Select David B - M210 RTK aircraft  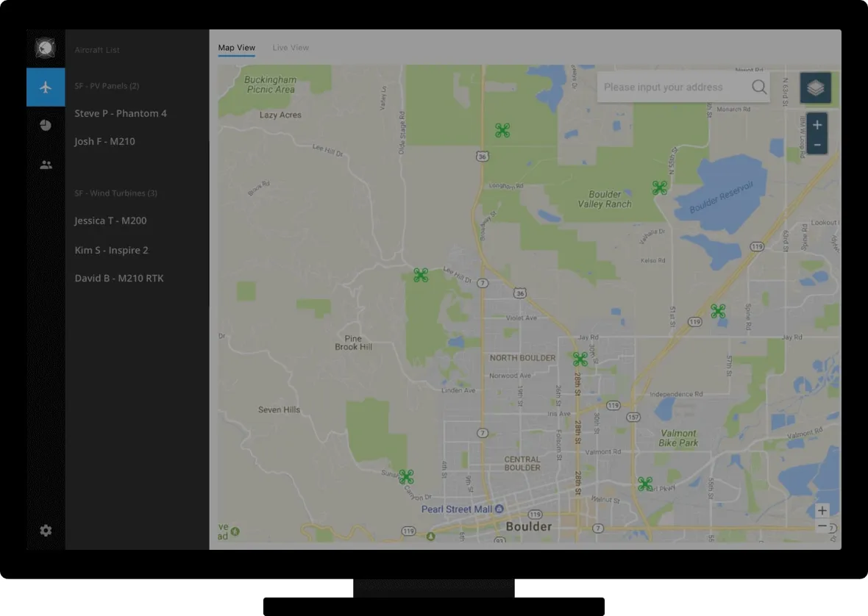click(x=119, y=278)
